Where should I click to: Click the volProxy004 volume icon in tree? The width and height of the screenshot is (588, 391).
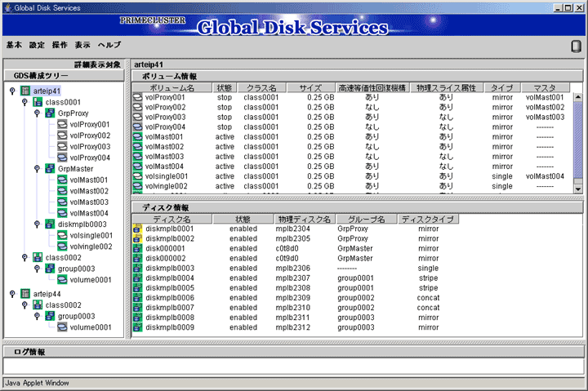point(62,158)
